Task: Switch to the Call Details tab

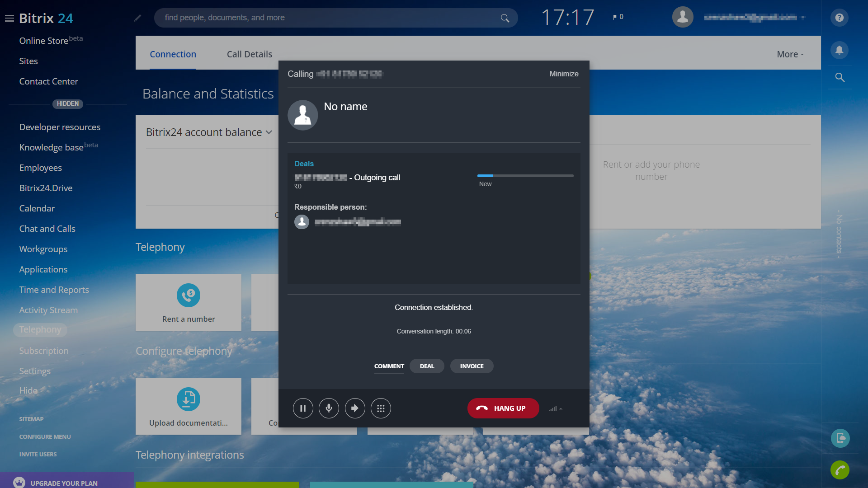Action: 250,54
